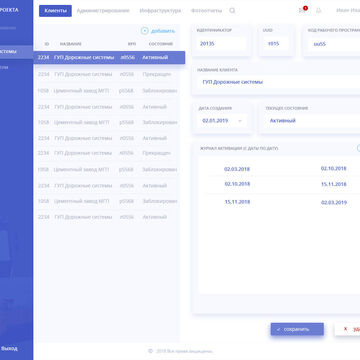Sort by the СОСТОЯНИЕ column header
360x360 pixels.
point(161,44)
